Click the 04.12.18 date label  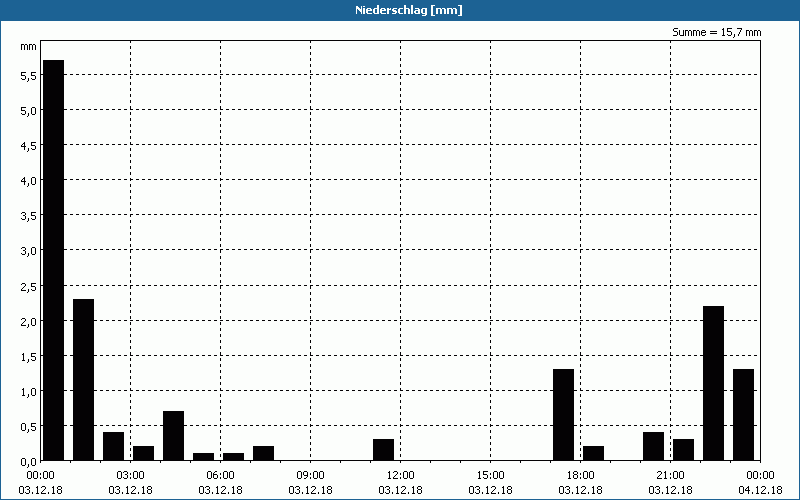pos(760,490)
